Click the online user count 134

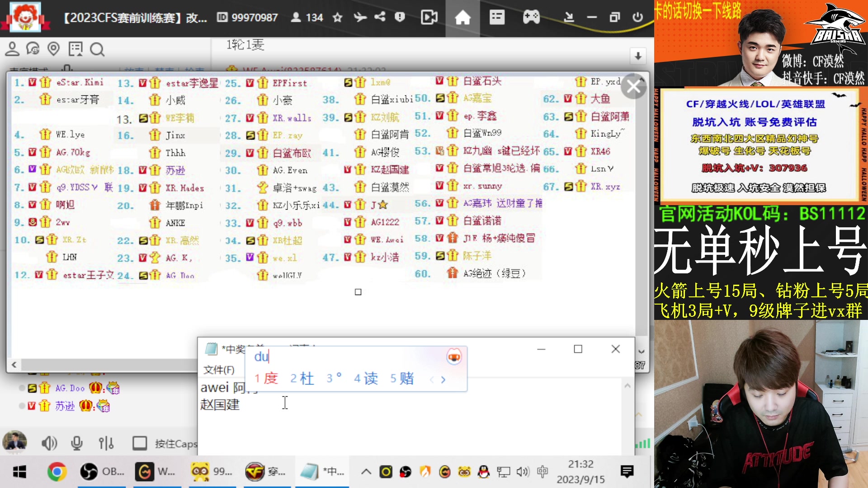pyautogui.click(x=307, y=18)
